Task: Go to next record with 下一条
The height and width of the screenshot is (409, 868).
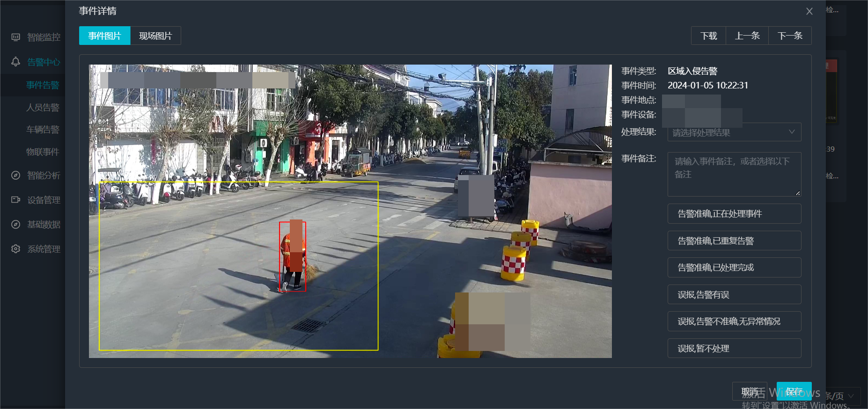Action: point(790,36)
